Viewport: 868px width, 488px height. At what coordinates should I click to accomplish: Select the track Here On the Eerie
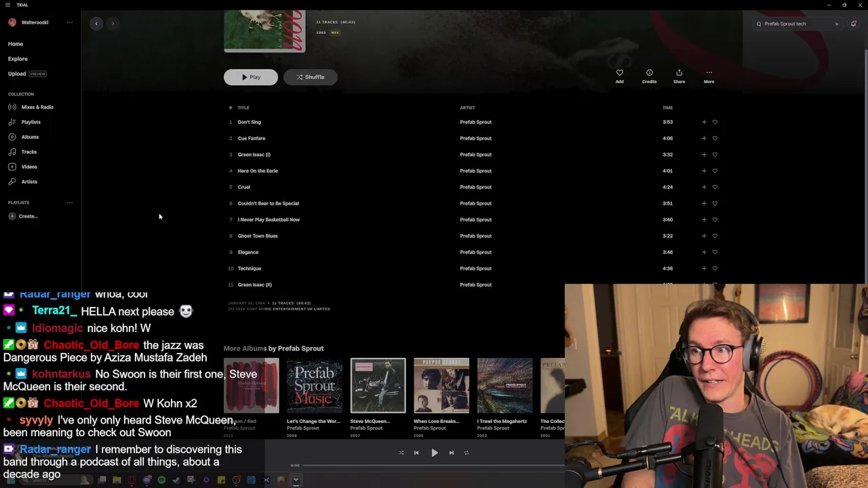tap(258, 171)
